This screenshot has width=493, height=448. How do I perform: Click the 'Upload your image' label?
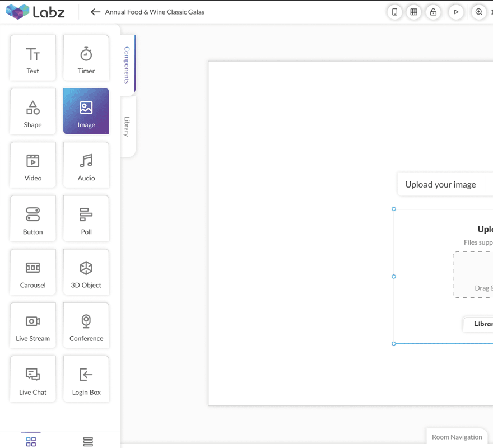click(440, 185)
